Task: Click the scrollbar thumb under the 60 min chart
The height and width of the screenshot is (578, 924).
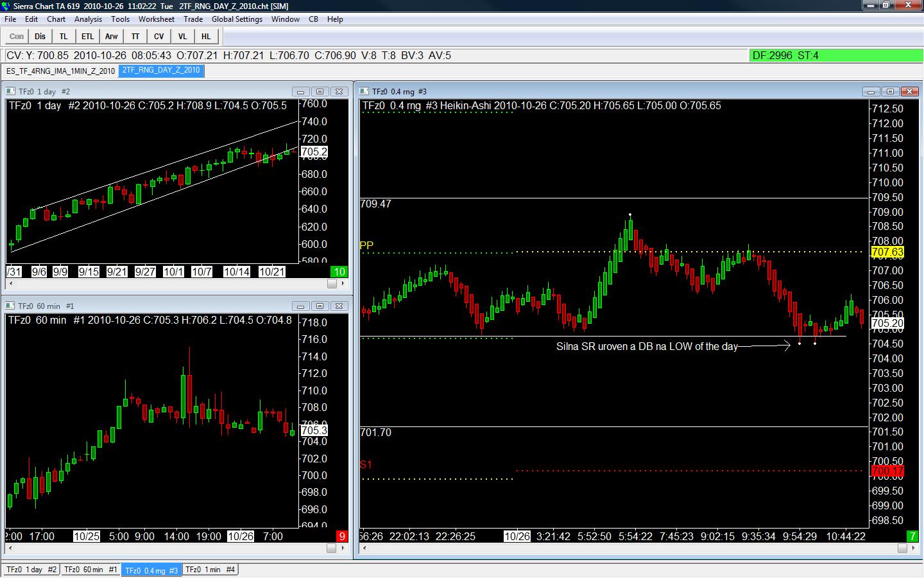Action: [x=332, y=548]
